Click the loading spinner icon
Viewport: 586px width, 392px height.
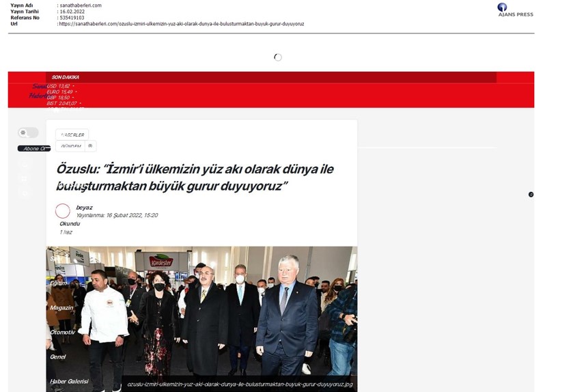(x=278, y=57)
